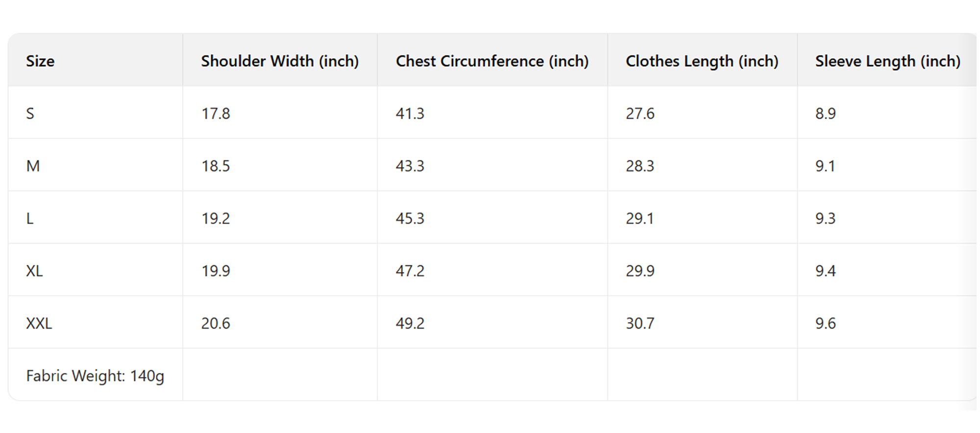Select the S size cell

[30, 114]
